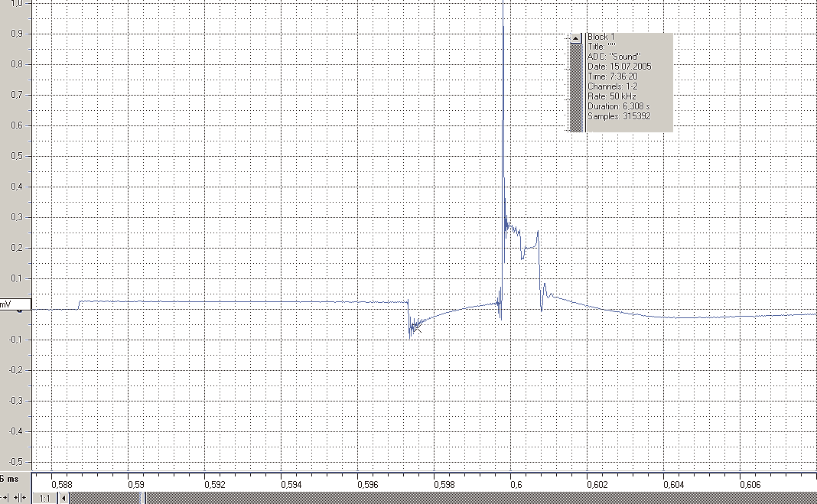Click the "Channels: 1-2" info line
This screenshot has width=817, height=504.
pos(612,86)
